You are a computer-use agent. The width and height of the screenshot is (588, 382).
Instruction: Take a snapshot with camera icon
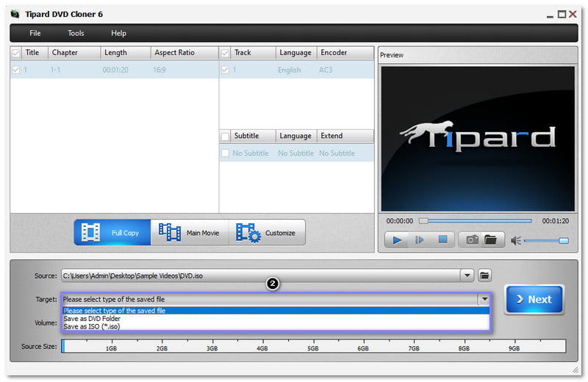[472, 240]
